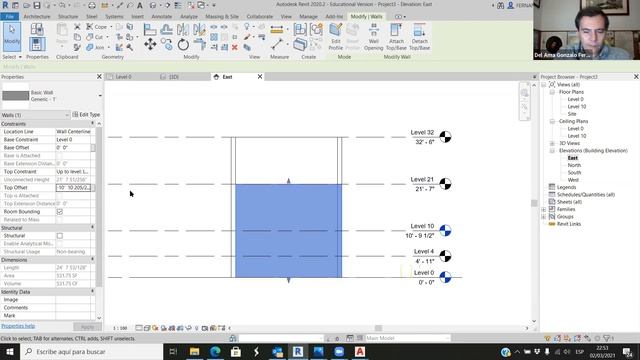This screenshot has height=360, width=640.
Task: Open Revit from the Windows taskbar
Action: (298, 351)
